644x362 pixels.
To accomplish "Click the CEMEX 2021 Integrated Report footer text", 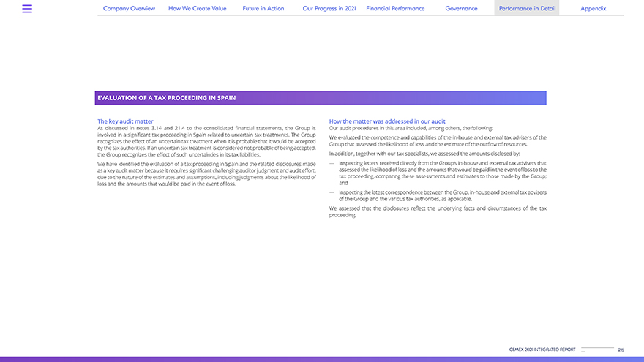I will pos(542,350).
